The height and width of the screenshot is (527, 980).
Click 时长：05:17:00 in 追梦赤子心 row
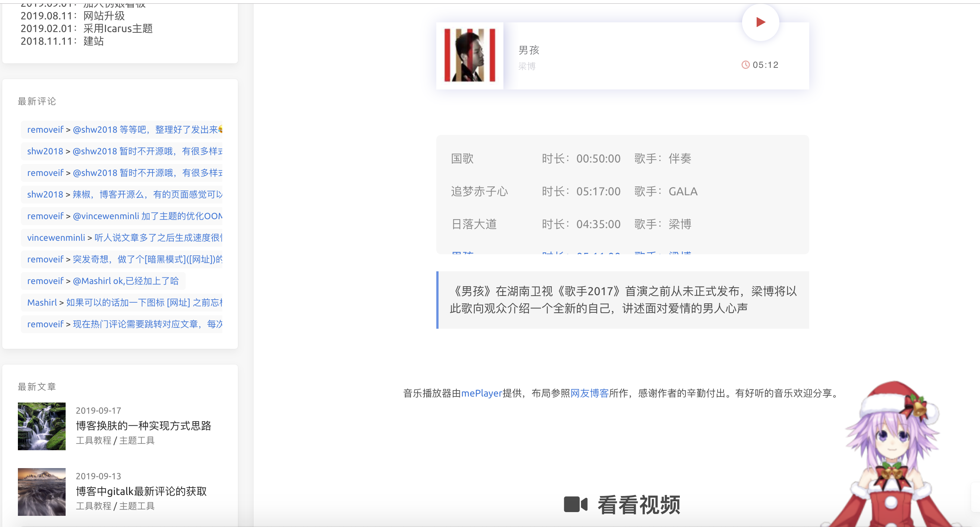581,191
